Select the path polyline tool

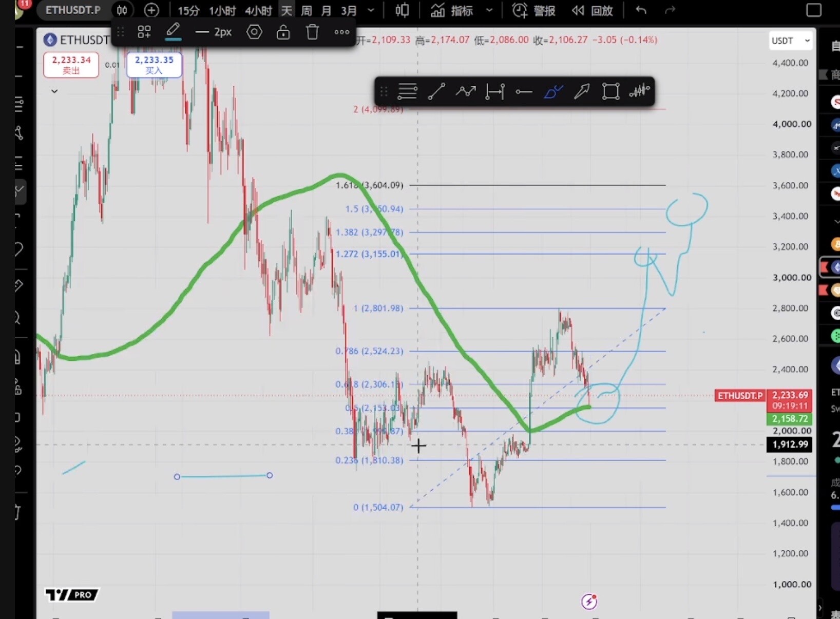tap(466, 92)
